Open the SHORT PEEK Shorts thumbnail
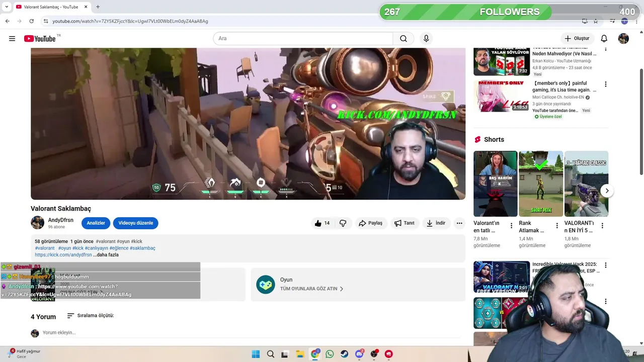 tap(541, 184)
